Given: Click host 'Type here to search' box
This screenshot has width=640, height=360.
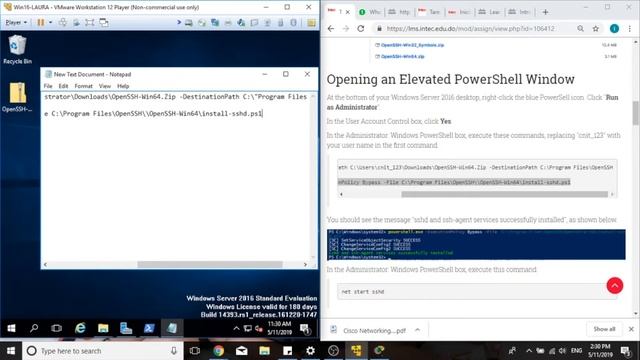Looking at the screenshot, I should point(102,351).
